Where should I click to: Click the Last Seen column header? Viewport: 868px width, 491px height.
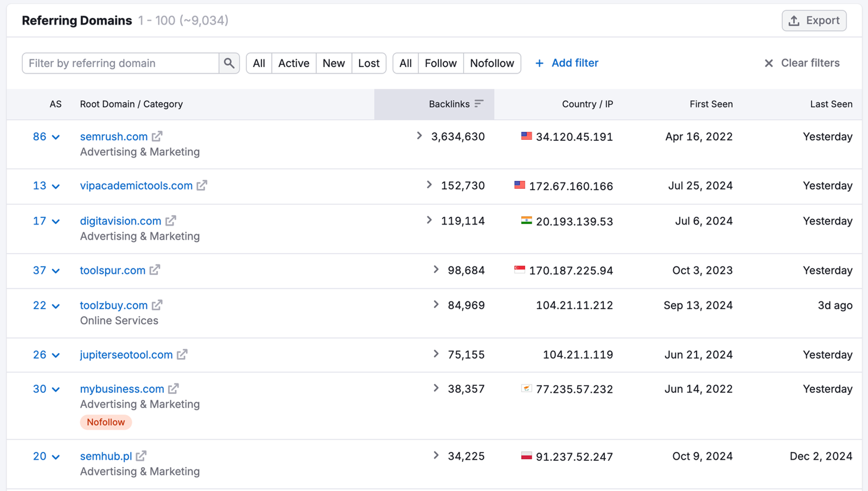tap(831, 104)
